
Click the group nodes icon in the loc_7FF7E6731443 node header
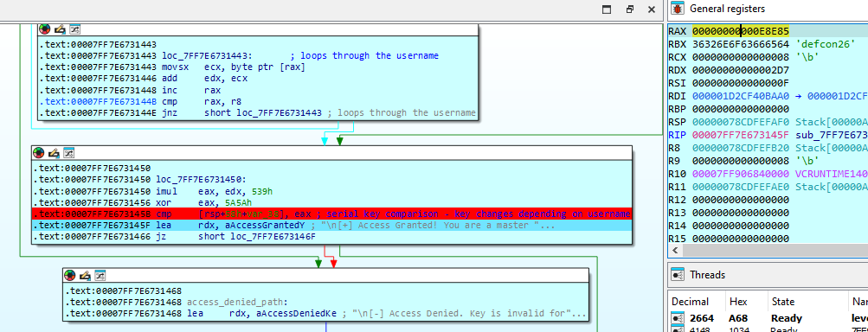[74, 29]
